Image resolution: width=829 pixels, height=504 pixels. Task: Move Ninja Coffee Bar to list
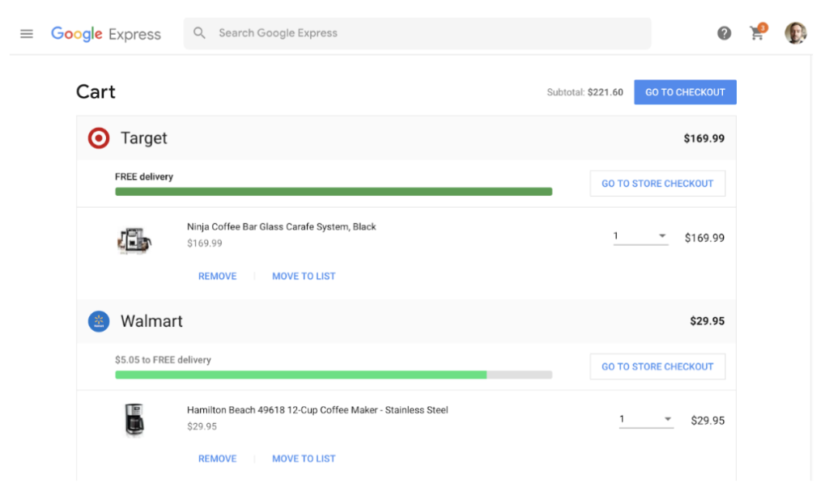coord(304,277)
